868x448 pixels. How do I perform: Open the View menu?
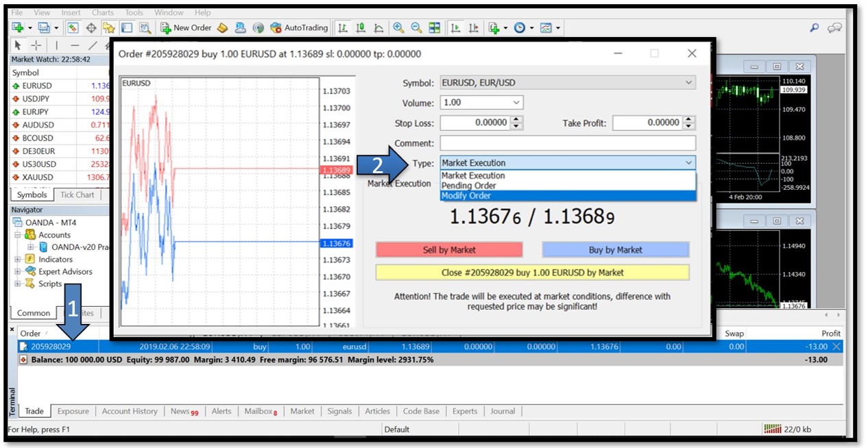click(x=42, y=12)
